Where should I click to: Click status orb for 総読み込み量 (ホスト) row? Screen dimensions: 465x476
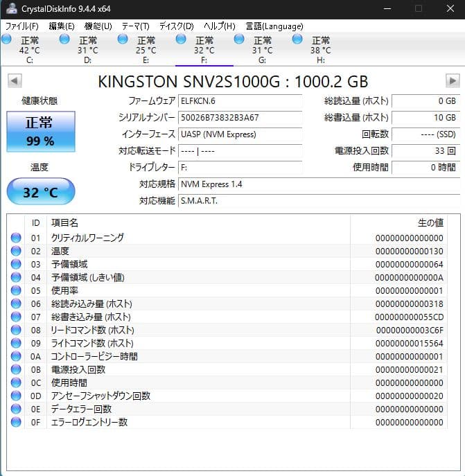[16, 303]
